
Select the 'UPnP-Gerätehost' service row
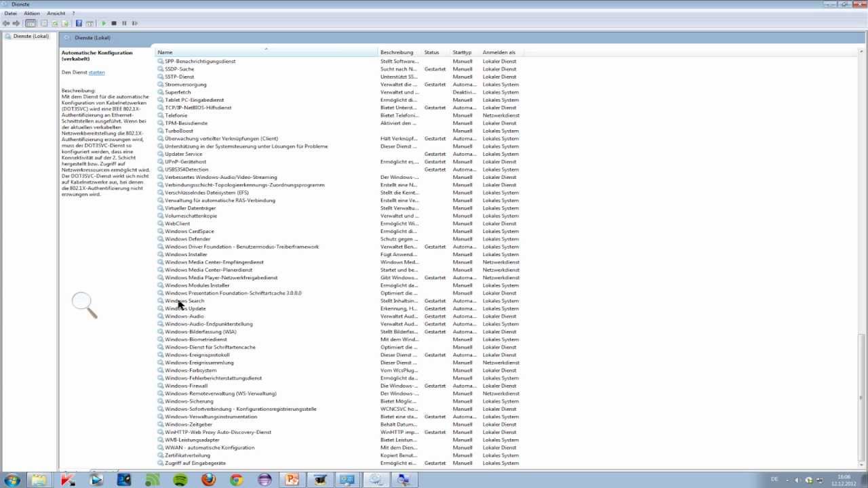pyautogui.click(x=341, y=162)
